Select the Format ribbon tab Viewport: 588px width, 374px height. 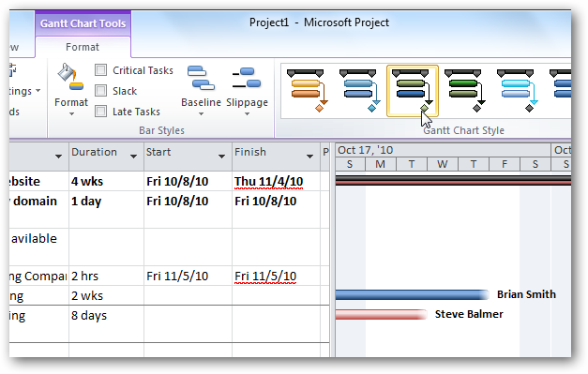tap(83, 47)
